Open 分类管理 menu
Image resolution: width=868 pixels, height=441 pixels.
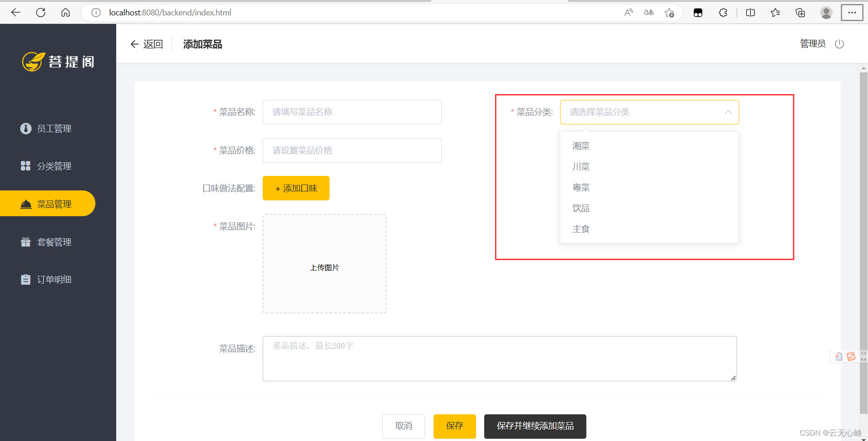(46, 166)
